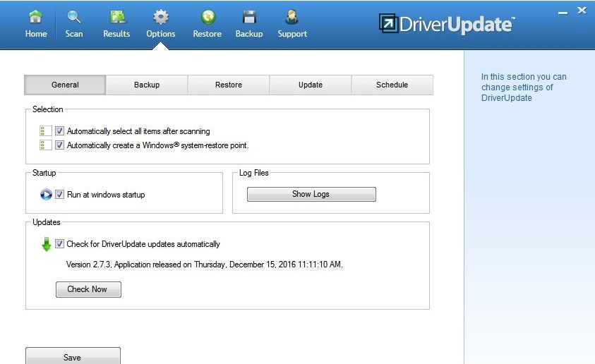Image resolution: width=595 pixels, height=364 pixels.
Task: Click the Show Logs button
Action: click(311, 194)
